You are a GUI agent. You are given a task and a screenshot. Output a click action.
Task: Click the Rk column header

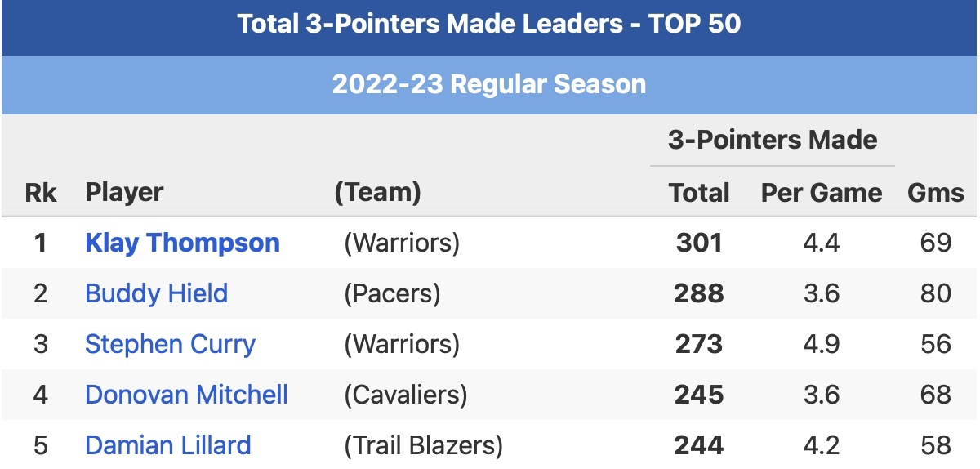point(41,193)
